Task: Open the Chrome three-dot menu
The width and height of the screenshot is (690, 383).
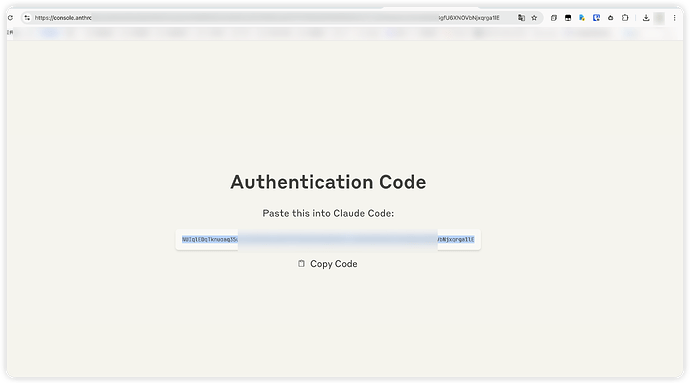Action: coord(674,18)
